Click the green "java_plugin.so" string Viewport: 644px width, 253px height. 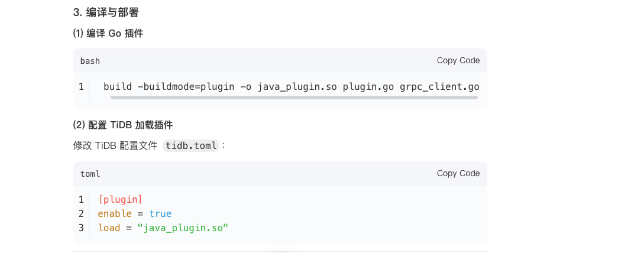pyautogui.click(x=183, y=228)
